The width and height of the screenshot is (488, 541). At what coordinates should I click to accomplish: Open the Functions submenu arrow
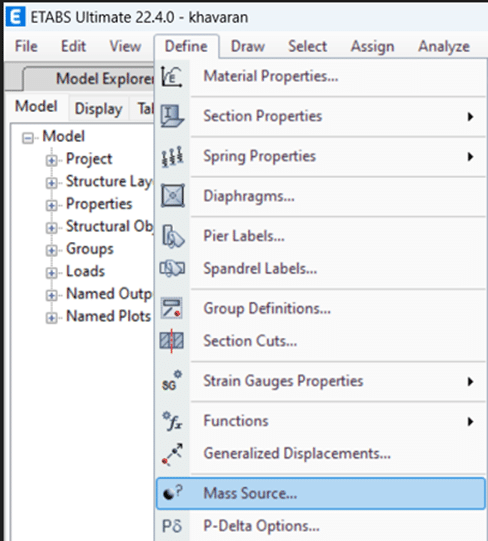[x=470, y=421]
